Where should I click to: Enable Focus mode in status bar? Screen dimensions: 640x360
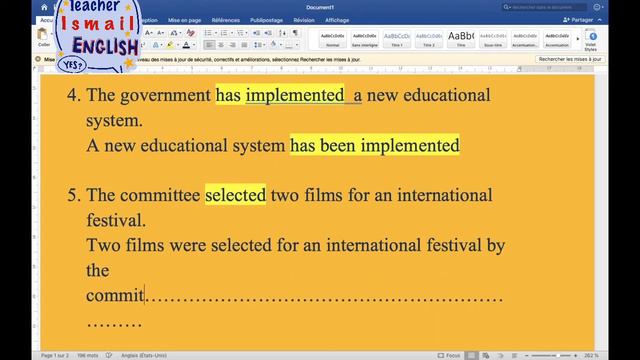pyautogui.click(x=449, y=356)
